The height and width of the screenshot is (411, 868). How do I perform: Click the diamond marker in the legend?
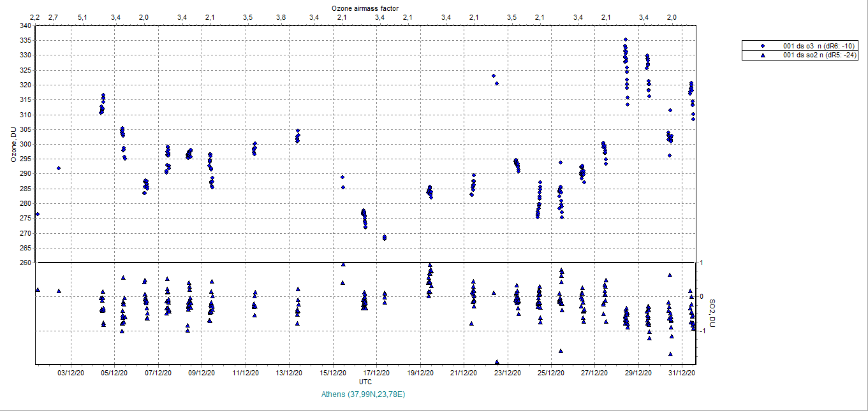[762, 46]
